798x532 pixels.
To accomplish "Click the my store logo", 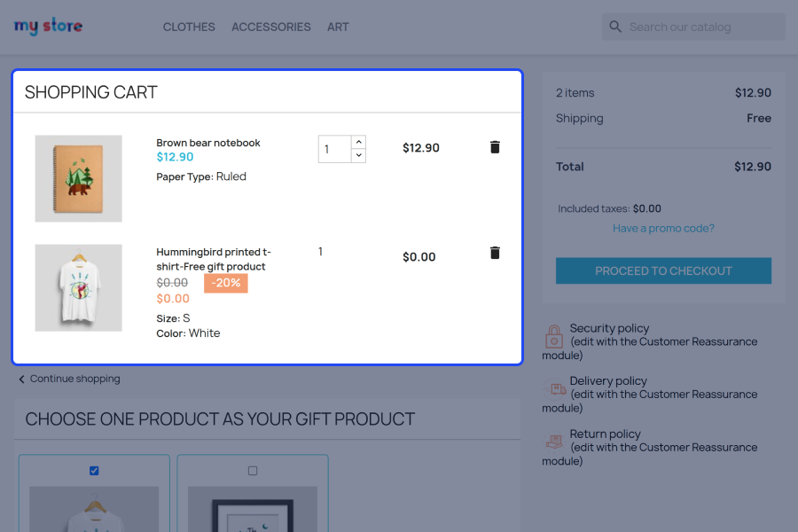I will point(48,26).
